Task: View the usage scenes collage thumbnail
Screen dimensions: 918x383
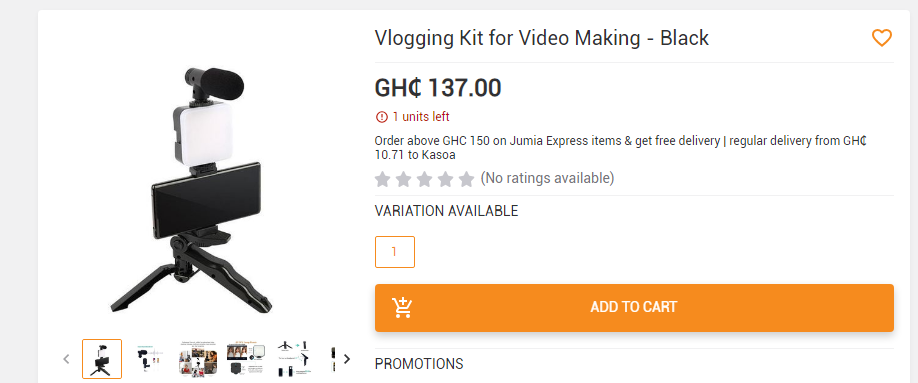Action: [198, 359]
